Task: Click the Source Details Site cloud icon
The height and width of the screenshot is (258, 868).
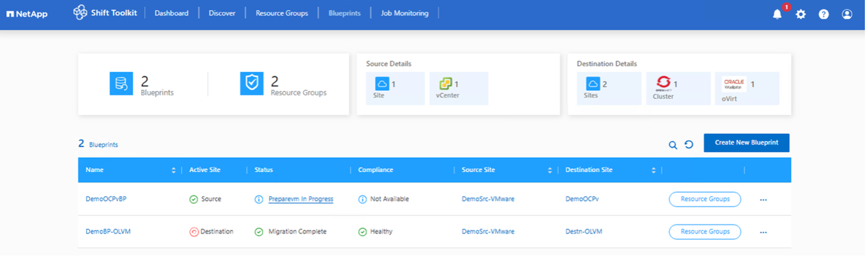Action: tap(383, 84)
